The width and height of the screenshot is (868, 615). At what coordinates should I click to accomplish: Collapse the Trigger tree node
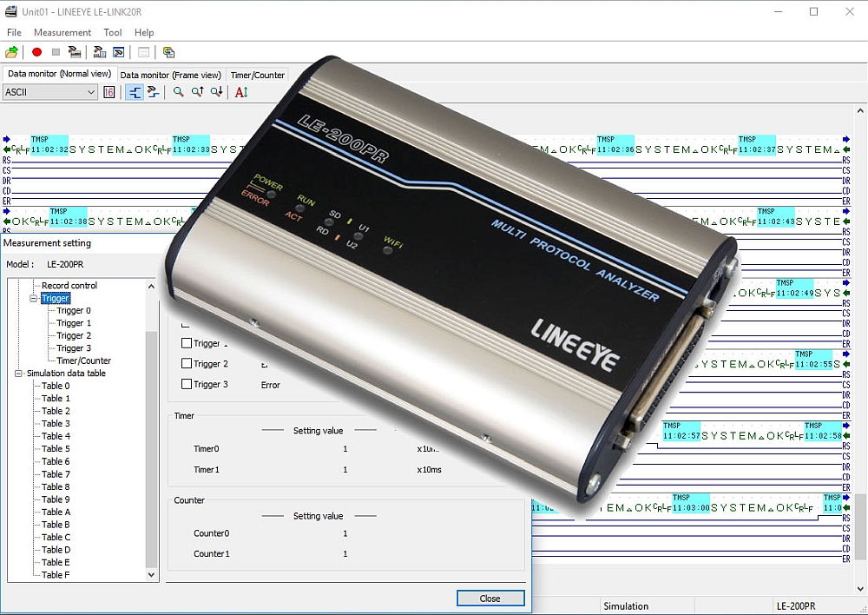click(34, 298)
